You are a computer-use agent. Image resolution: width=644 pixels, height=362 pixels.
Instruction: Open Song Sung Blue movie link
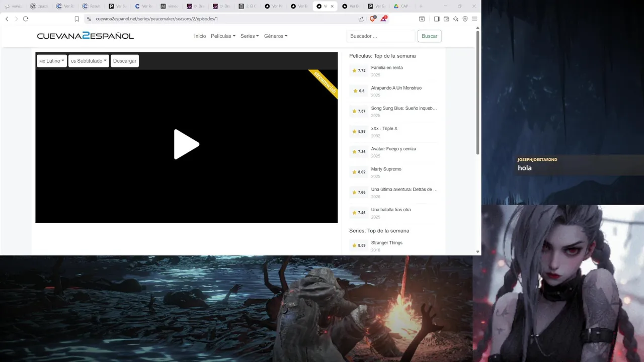pyautogui.click(x=404, y=108)
